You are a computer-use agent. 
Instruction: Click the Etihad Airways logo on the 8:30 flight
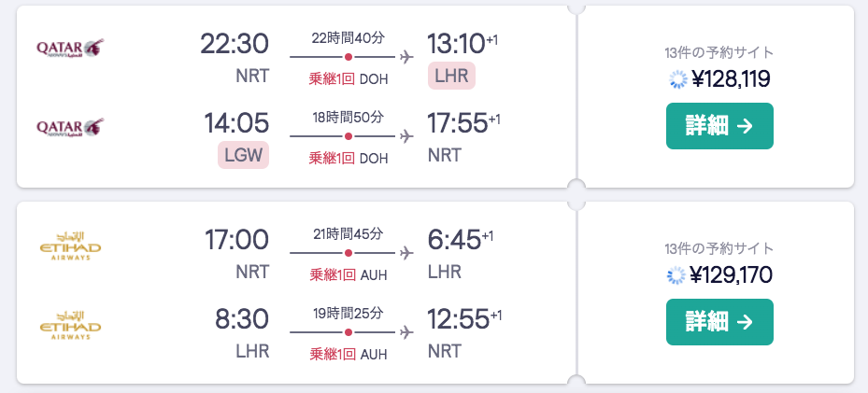pyautogui.click(x=70, y=325)
